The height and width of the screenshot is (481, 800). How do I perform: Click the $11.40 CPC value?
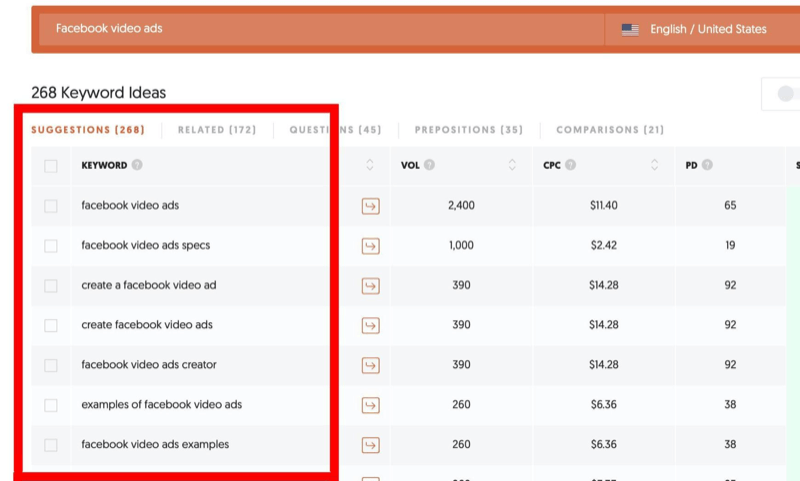coord(604,206)
